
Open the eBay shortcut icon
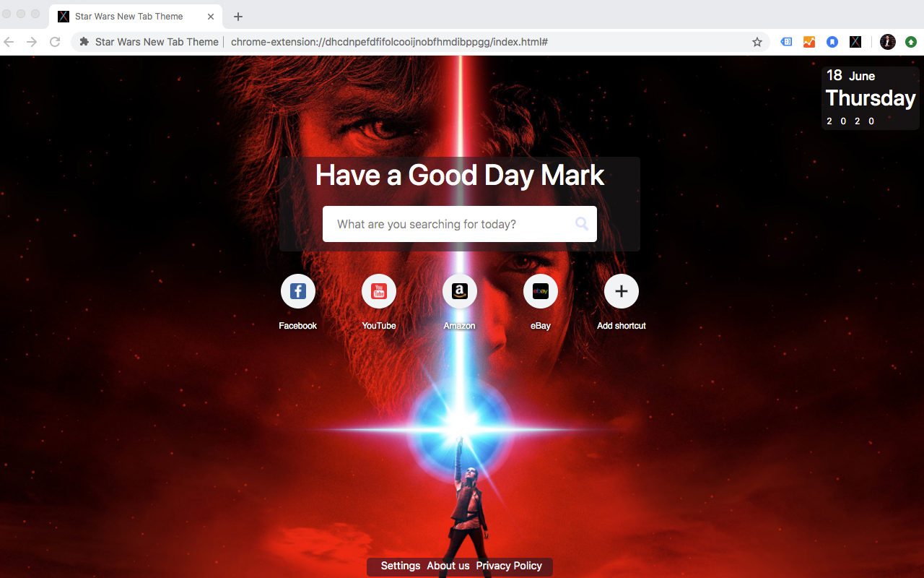coord(541,291)
